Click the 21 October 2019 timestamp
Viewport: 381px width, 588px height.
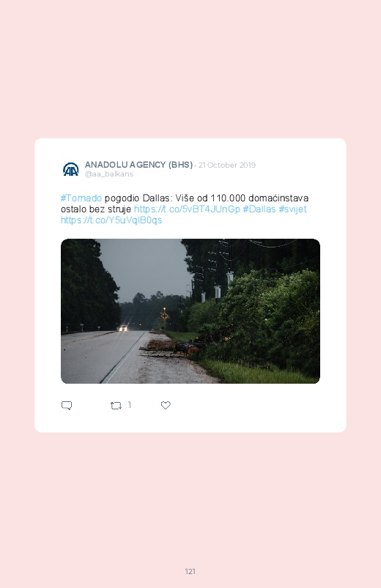coord(226,165)
